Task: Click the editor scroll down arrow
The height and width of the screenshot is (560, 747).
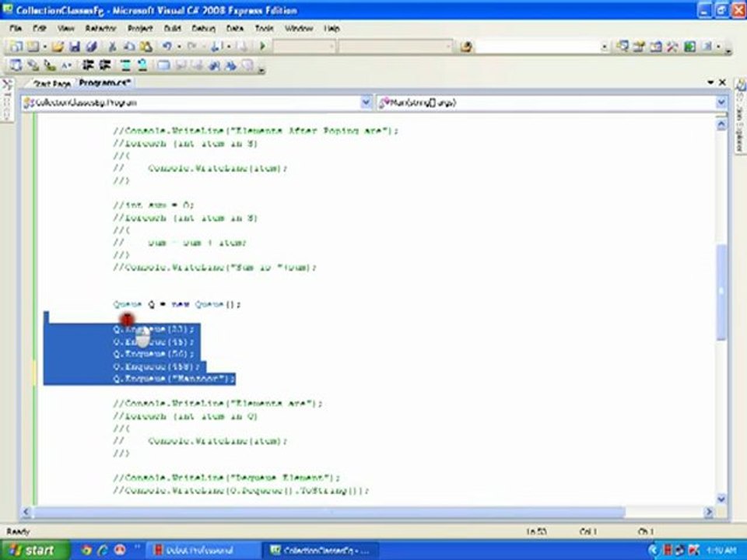Action: point(721,499)
